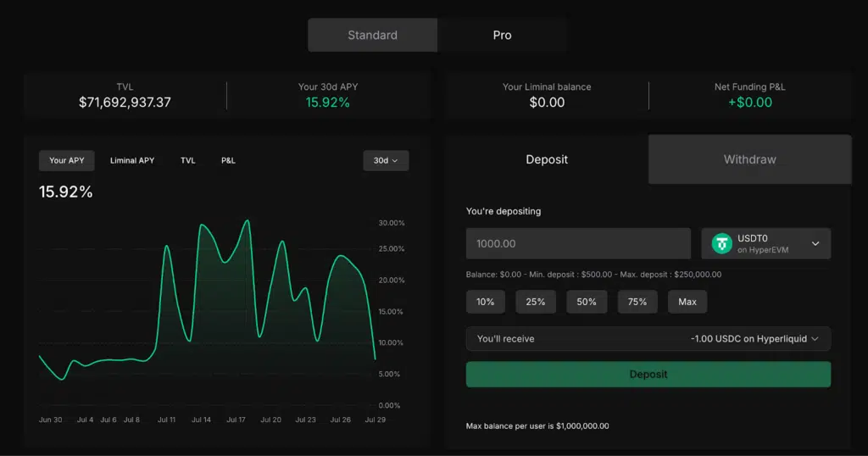Show the TVL chart tab
868x456 pixels.
[x=187, y=161]
